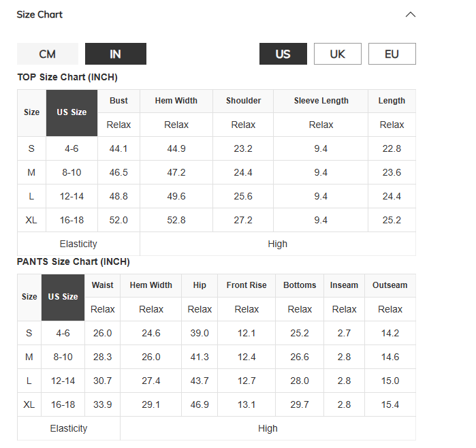Viewport: 476px width, 448px height.
Task: Click US Size header in PANTS chart
Action: 63,297
